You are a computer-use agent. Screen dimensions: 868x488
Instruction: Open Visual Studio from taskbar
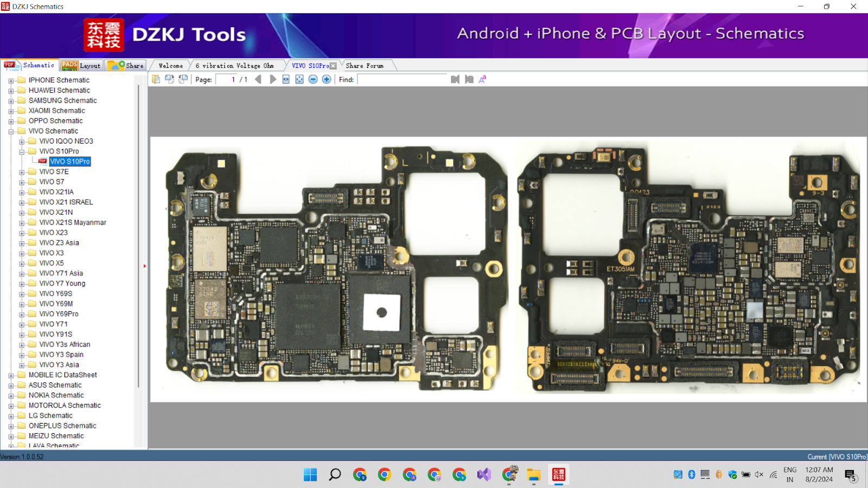click(484, 475)
